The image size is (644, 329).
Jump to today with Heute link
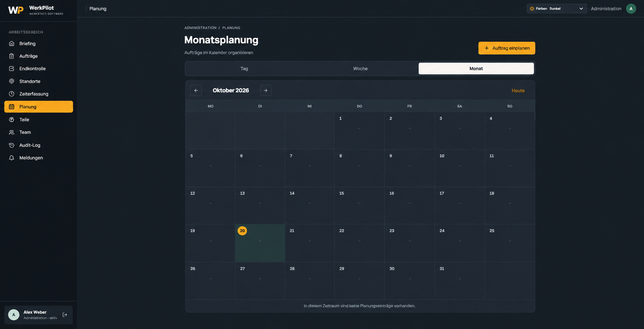518,91
